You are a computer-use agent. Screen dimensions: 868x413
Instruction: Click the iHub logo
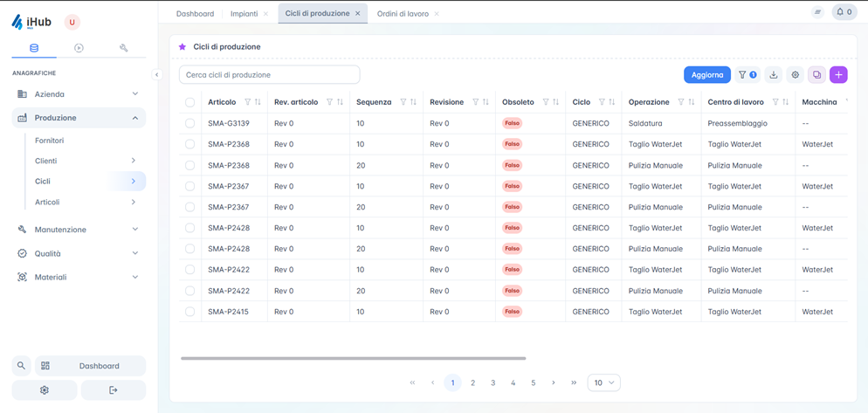(31, 23)
